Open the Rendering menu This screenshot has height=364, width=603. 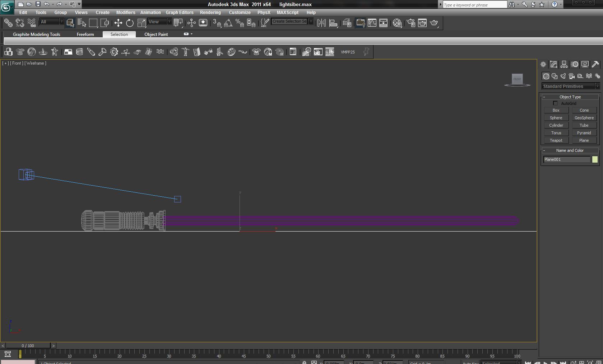tap(210, 12)
